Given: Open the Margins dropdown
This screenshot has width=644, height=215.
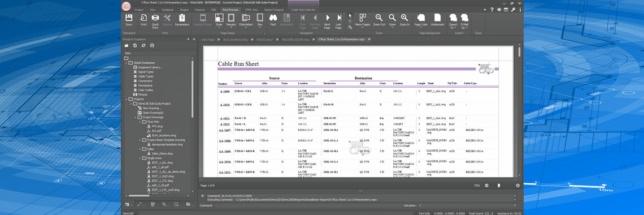Looking at the screenshot, I should click(x=231, y=20).
